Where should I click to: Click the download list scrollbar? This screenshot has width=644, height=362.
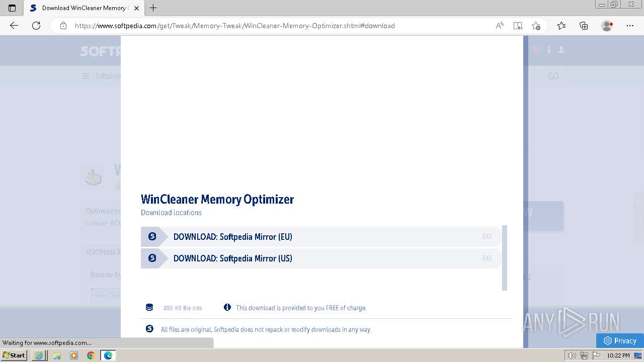pyautogui.click(x=505, y=257)
